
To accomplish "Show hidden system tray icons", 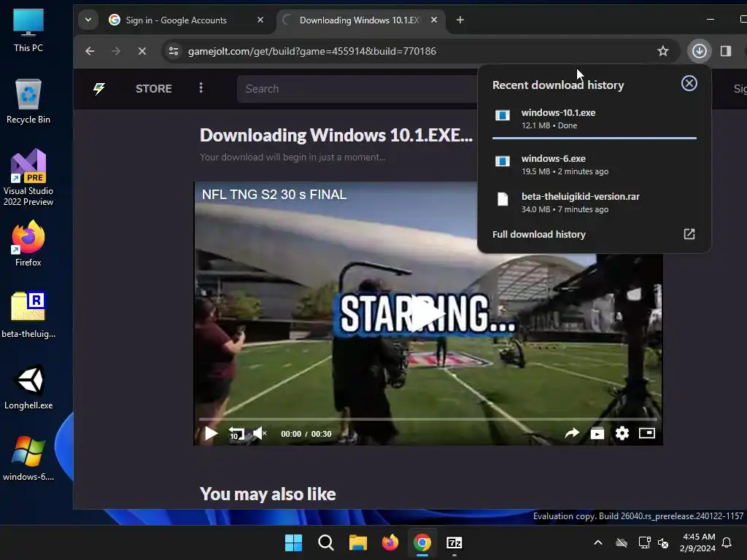I will [x=598, y=542].
